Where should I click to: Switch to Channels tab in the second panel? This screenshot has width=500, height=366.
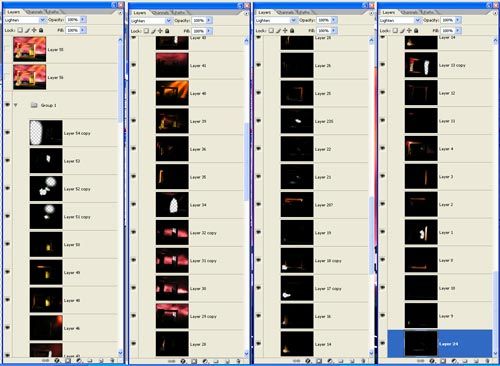(160, 13)
